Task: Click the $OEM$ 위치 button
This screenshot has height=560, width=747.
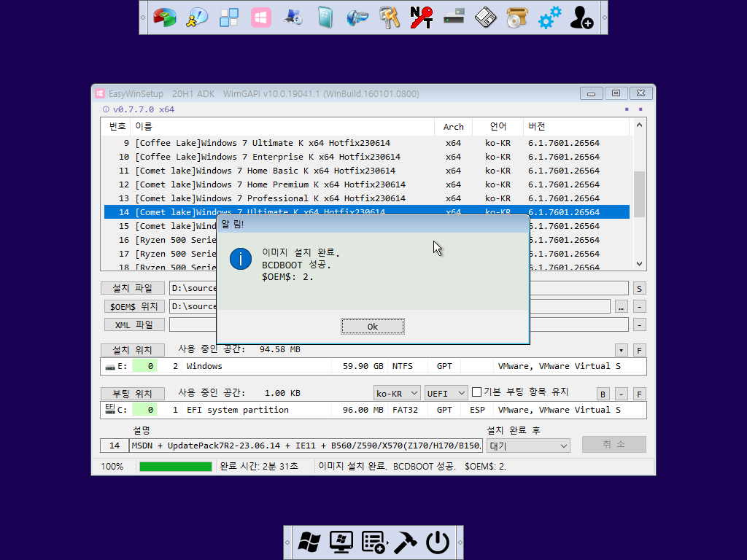Action: click(x=134, y=306)
